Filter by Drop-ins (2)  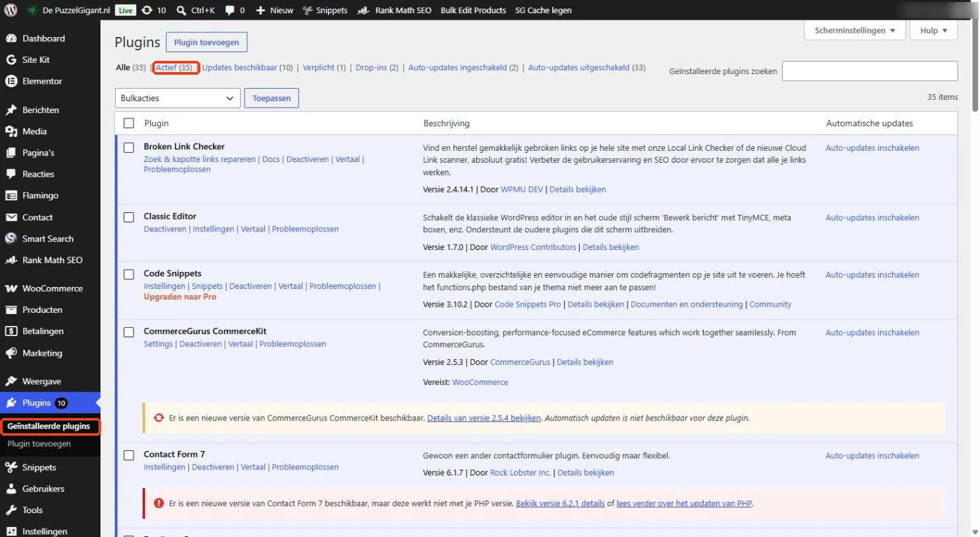(x=377, y=67)
